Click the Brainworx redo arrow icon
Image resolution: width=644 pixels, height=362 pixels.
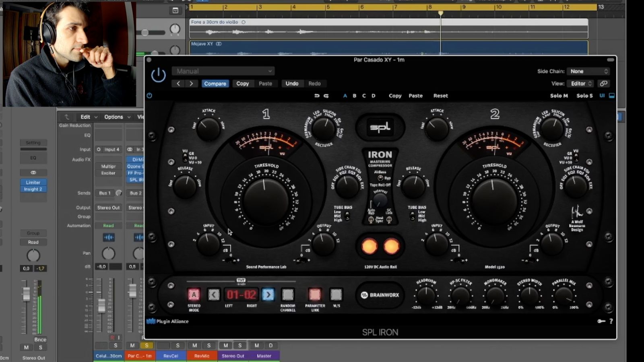tap(326, 96)
